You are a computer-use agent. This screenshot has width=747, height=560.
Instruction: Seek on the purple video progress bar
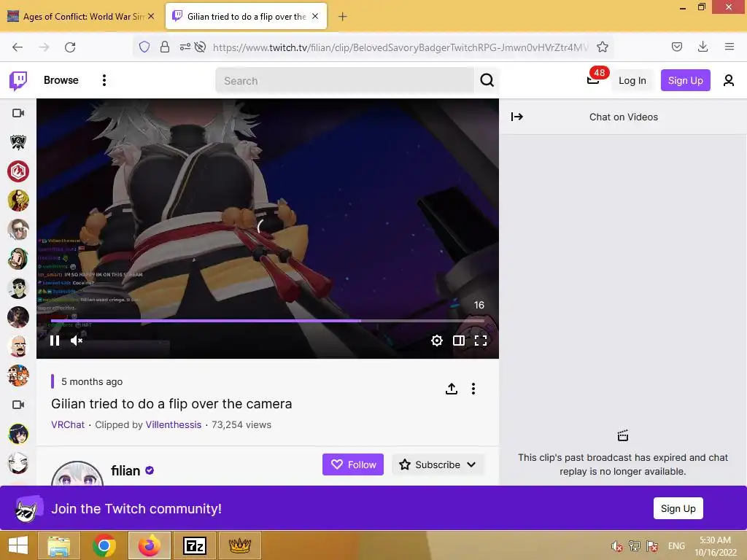(x=268, y=321)
